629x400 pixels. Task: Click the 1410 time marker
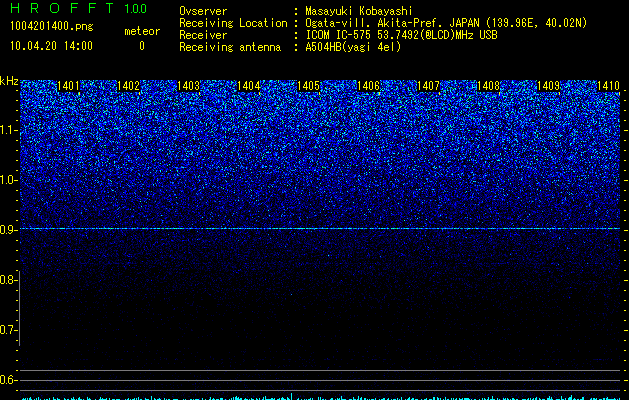point(608,86)
